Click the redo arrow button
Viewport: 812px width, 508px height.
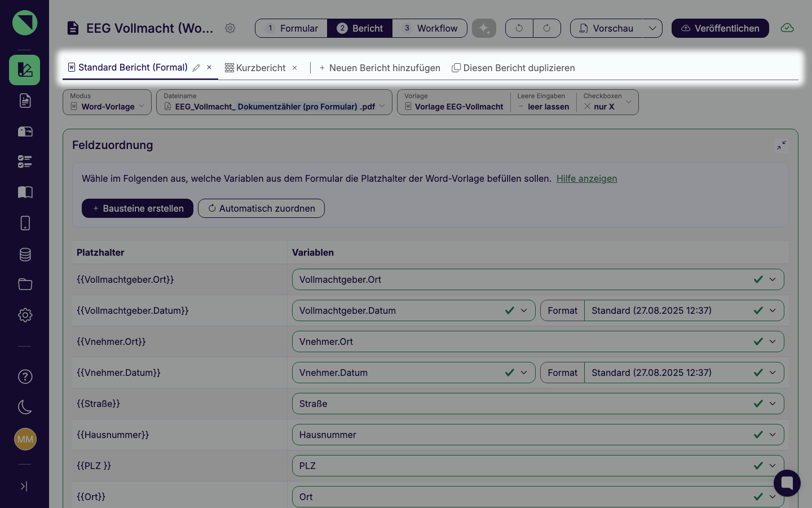tap(547, 28)
